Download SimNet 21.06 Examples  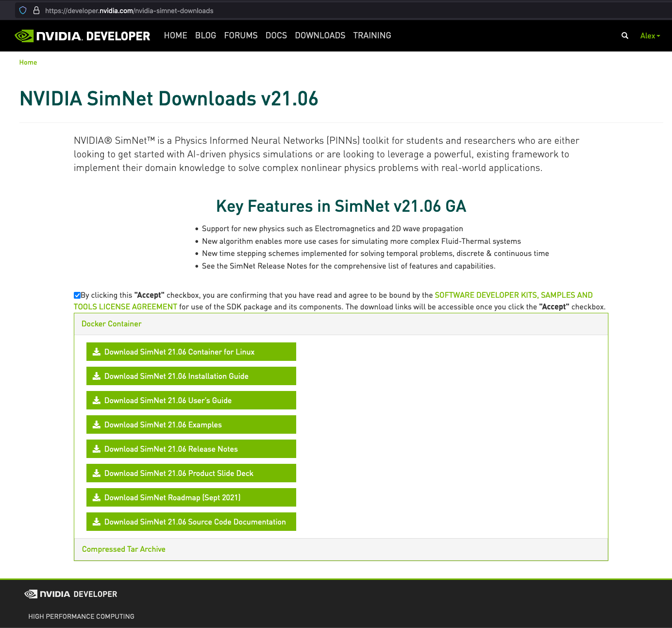[191, 424]
